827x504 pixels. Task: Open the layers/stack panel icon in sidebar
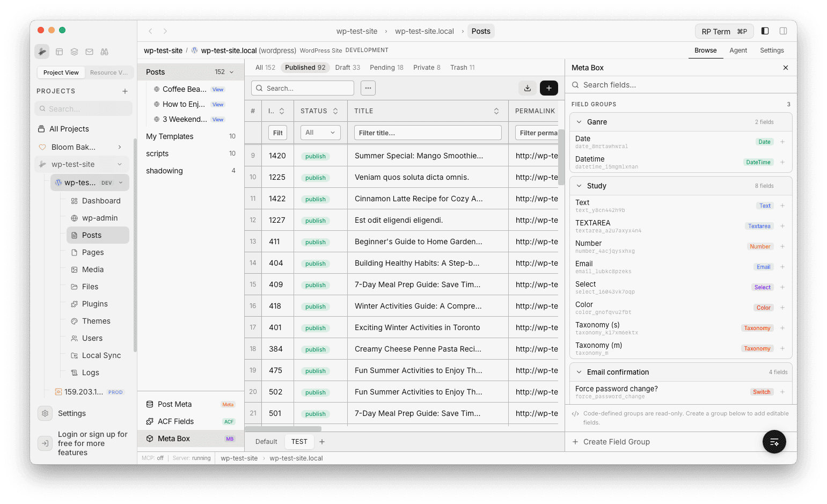(x=74, y=52)
